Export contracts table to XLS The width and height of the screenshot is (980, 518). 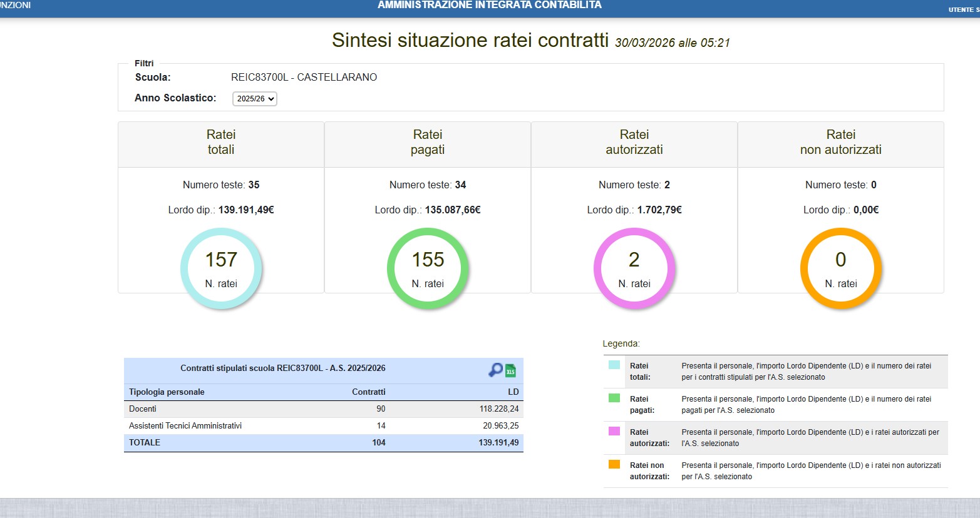(x=511, y=370)
